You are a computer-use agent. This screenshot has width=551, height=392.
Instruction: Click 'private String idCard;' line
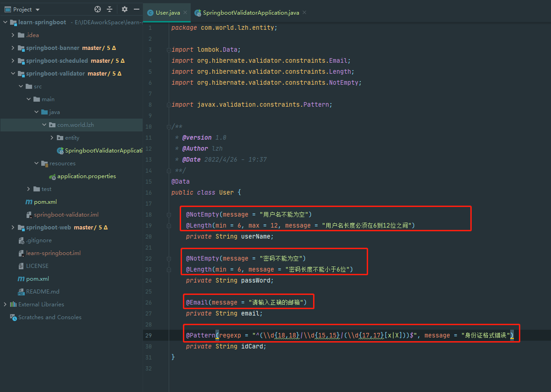(x=226, y=347)
